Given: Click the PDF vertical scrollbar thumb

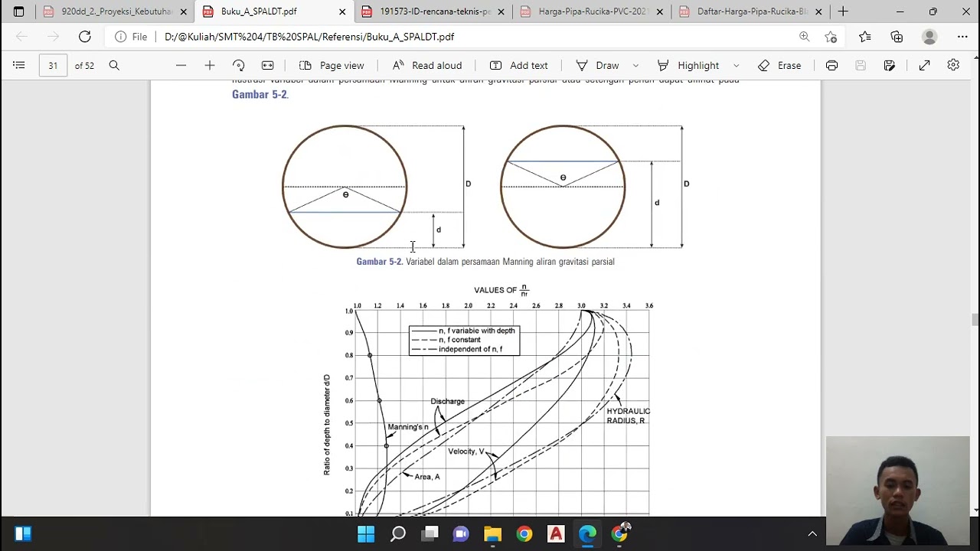Looking at the screenshot, I should pyautogui.click(x=975, y=320).
